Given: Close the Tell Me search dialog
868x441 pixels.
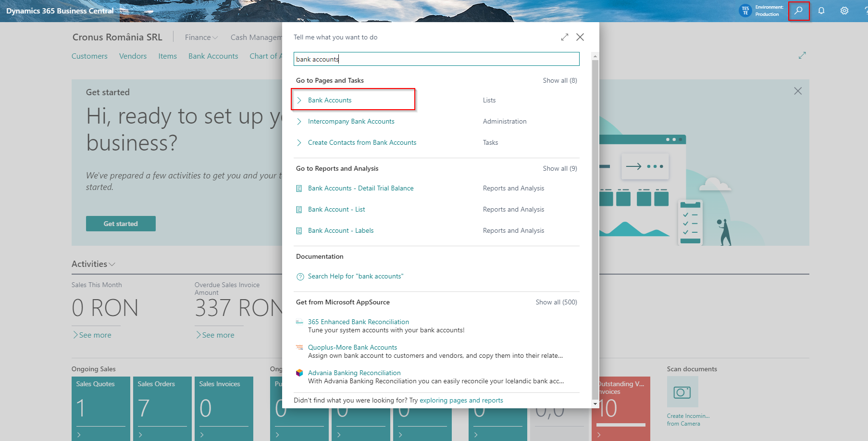Looking at the screenshot, I should point(580,37).
